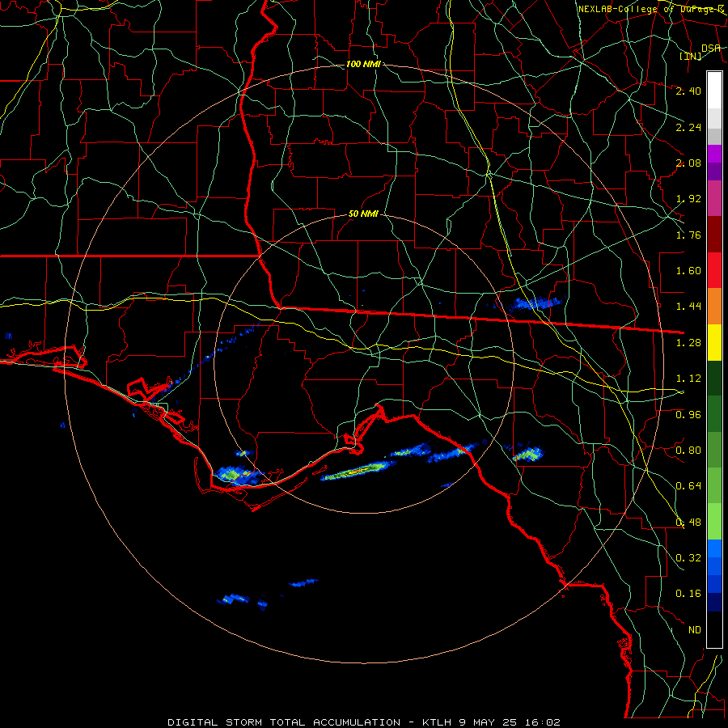This screenshot has width=728, height=728.
Task: Click the 1.12 legend value
Action: click(688, 379)
